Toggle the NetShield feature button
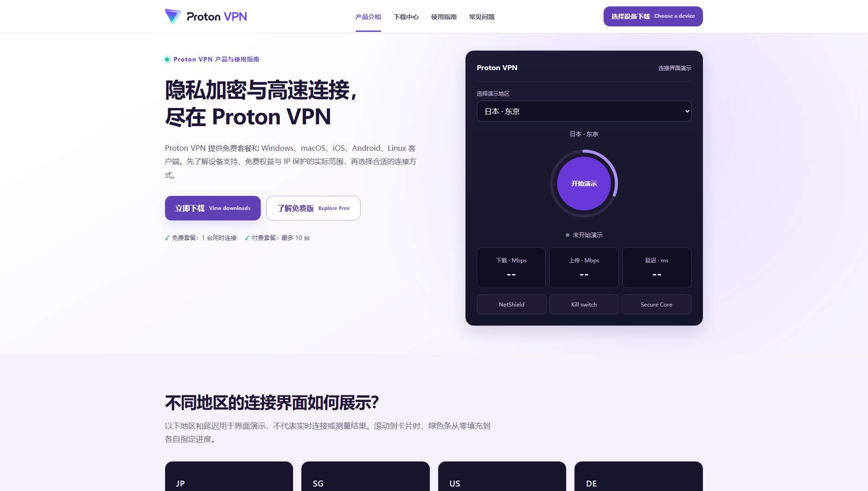This screenshot has height=491, width=868. pos(511,304)
